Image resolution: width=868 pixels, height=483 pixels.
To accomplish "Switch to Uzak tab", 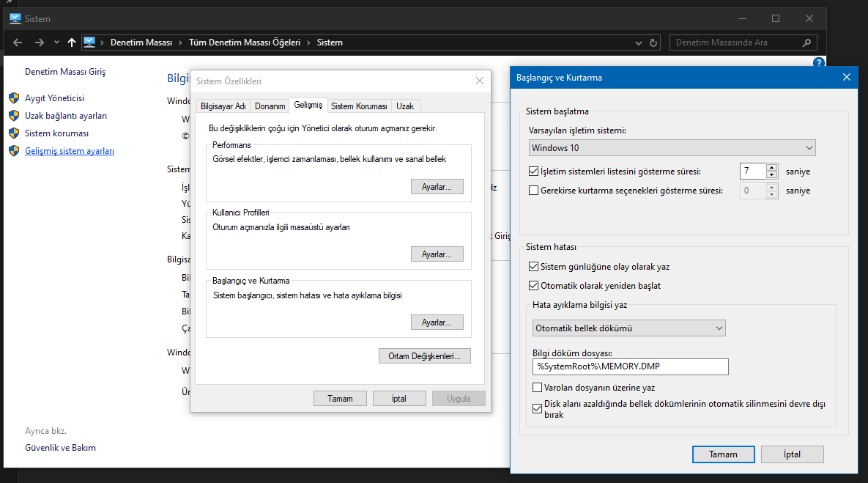I will pos(404,106).
